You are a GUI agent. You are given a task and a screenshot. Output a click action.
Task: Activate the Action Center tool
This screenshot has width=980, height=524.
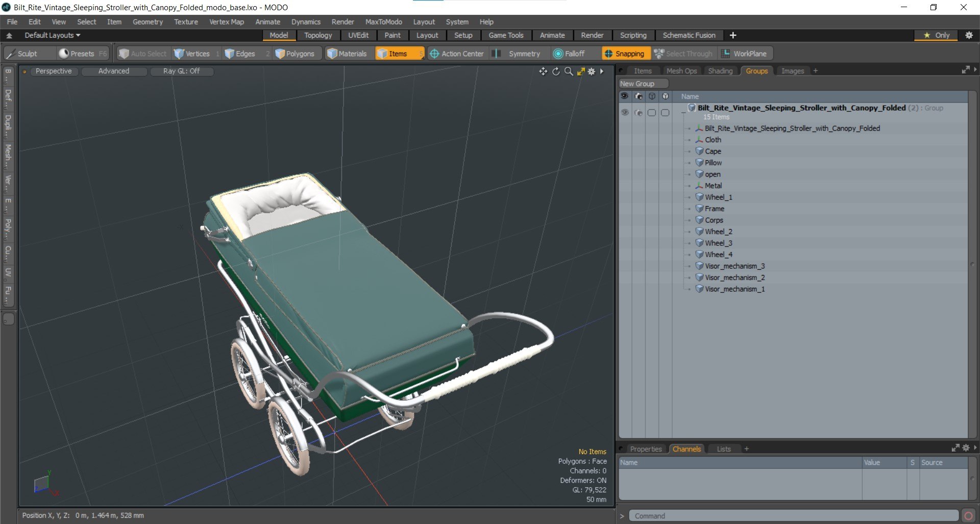click(456, 54)
